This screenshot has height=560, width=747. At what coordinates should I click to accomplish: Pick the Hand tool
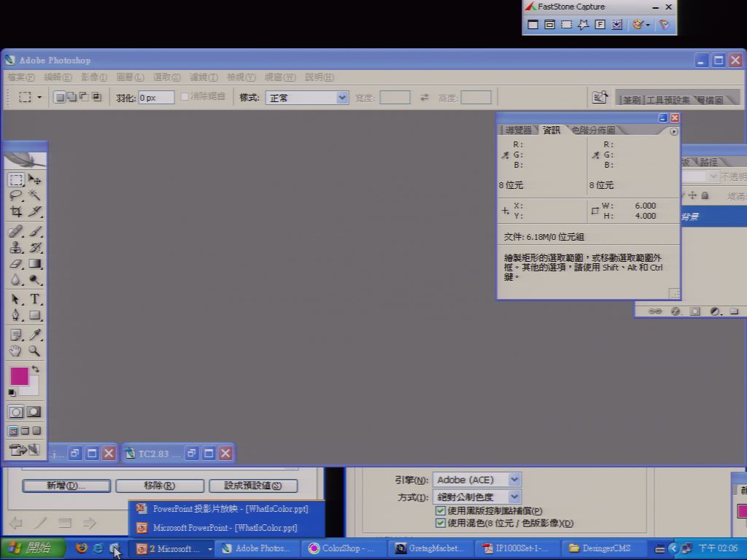click(16, 351)
